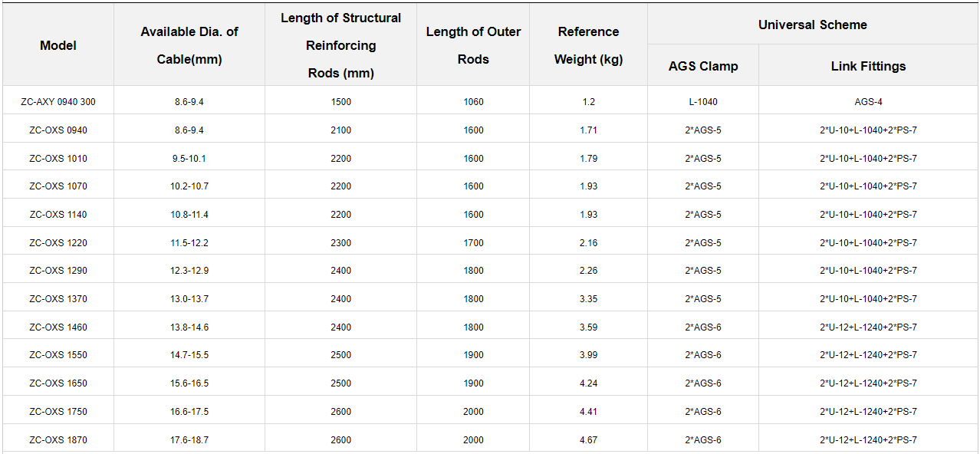
Task: Select the 4.67 reference weight value
Action: tap(588, 440)
